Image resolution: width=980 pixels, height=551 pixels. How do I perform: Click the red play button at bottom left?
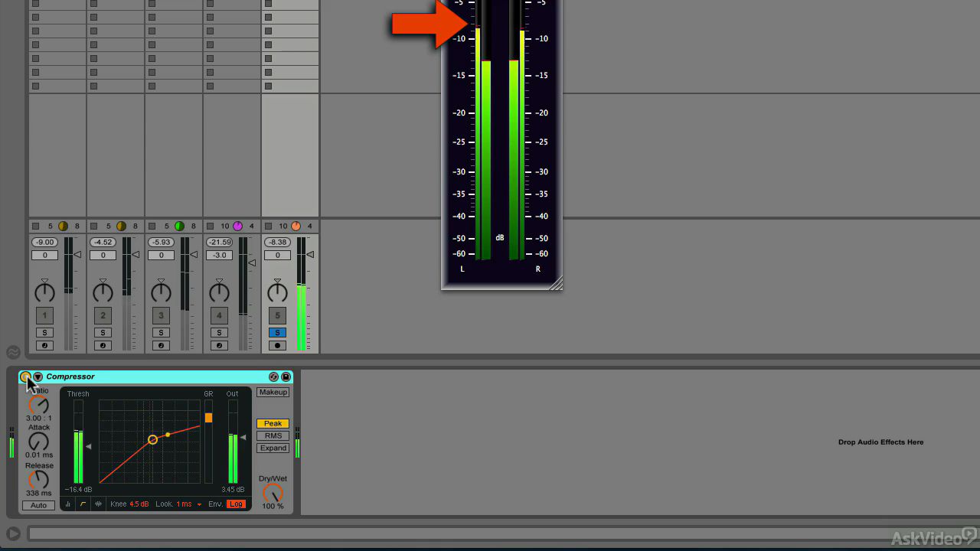pos(13,533)
